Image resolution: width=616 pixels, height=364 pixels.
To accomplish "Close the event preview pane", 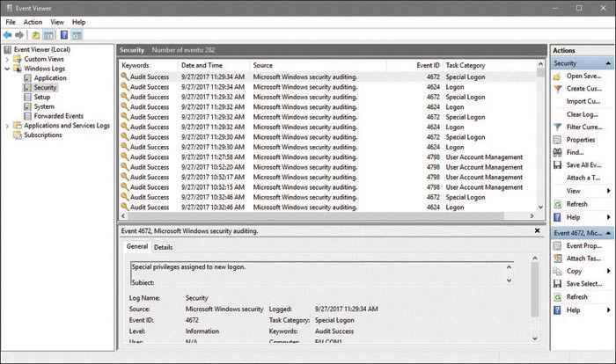I will tap(537, 231).
